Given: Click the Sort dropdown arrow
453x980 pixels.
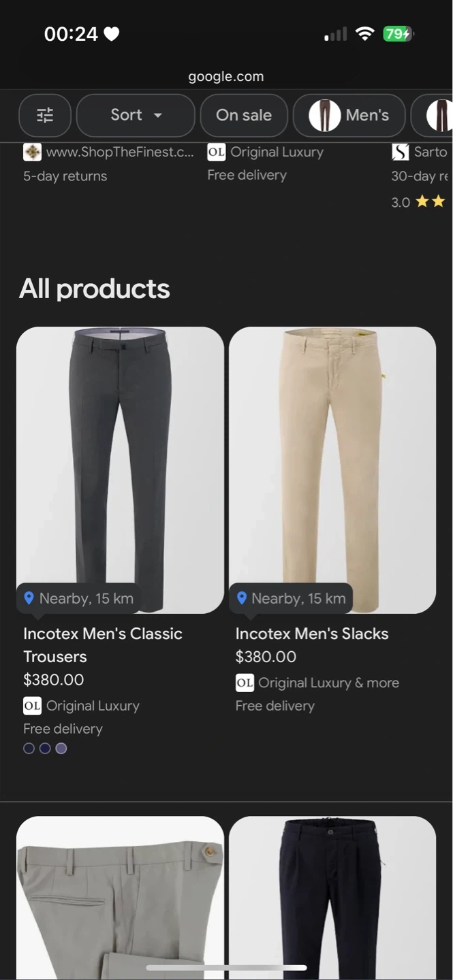Looking at the screenshot, I should tap(158, 116).
